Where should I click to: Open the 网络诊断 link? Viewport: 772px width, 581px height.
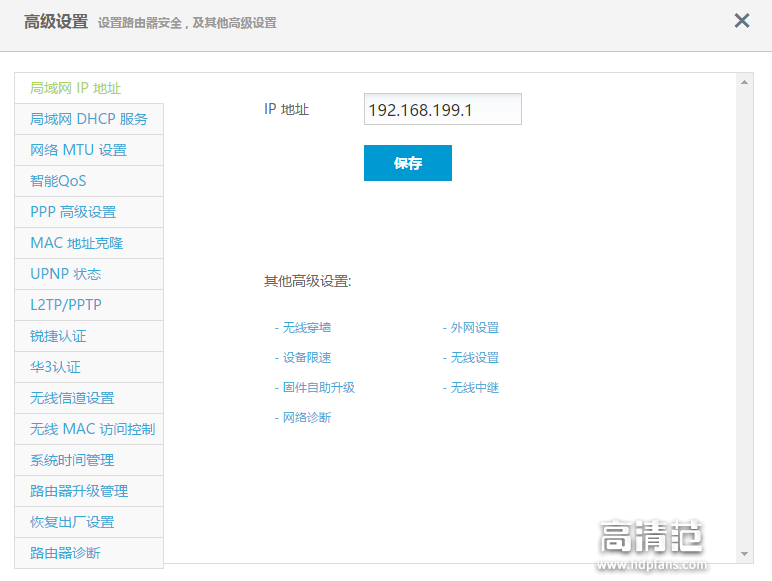pos(307,418)
